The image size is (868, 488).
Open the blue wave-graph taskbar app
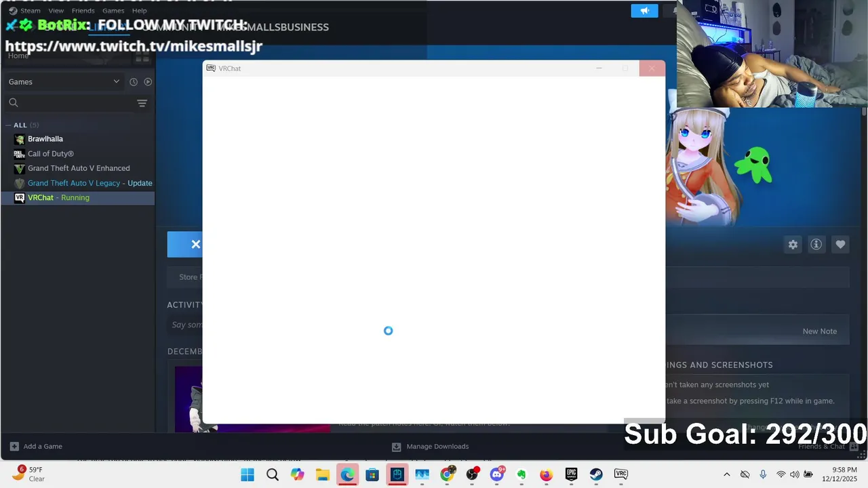422,474
